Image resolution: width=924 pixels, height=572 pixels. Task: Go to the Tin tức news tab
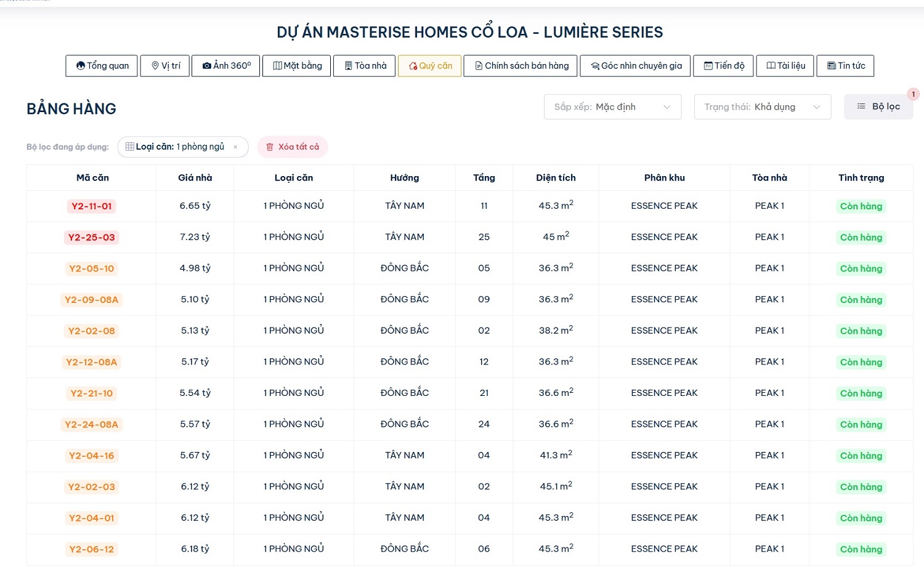pyautogui.click(x=846, y=66)
